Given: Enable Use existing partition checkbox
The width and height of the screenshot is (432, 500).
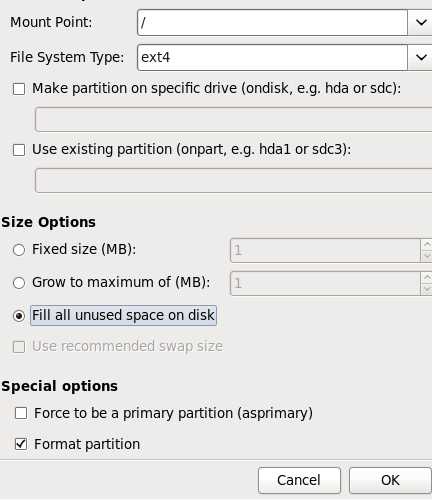Looking at the screenshot, I should (x=19, y=150).
